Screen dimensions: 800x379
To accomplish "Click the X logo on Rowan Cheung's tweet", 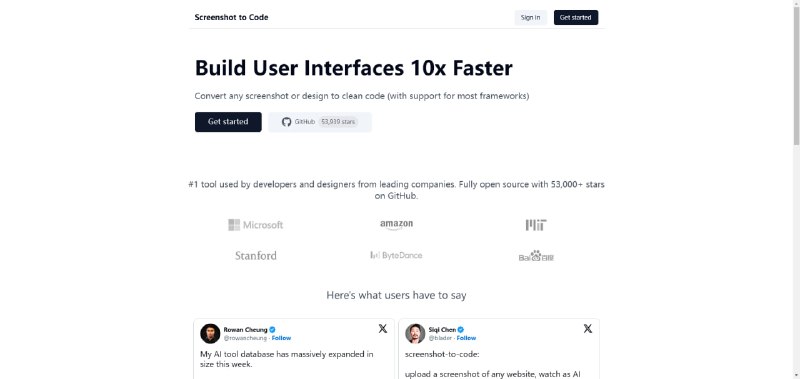I will 383,329.
